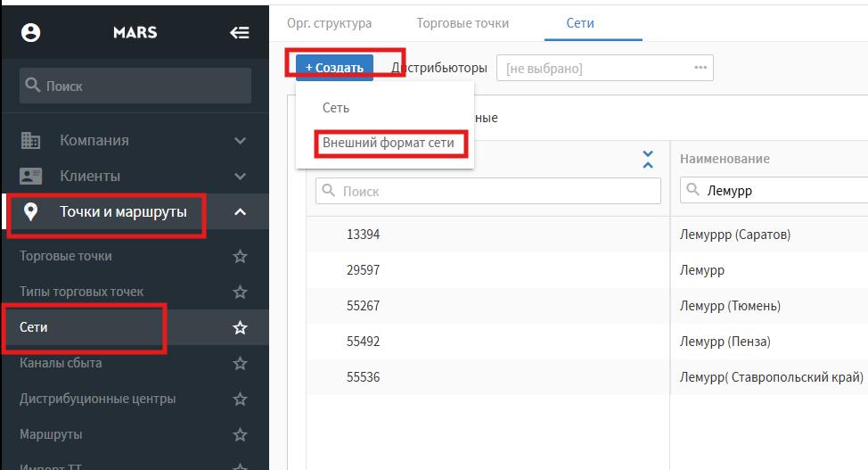Viewport: 868px width, 470px height.
Task: Toggle favorite star for Торговые точки
Action: [x=239, y=257]
